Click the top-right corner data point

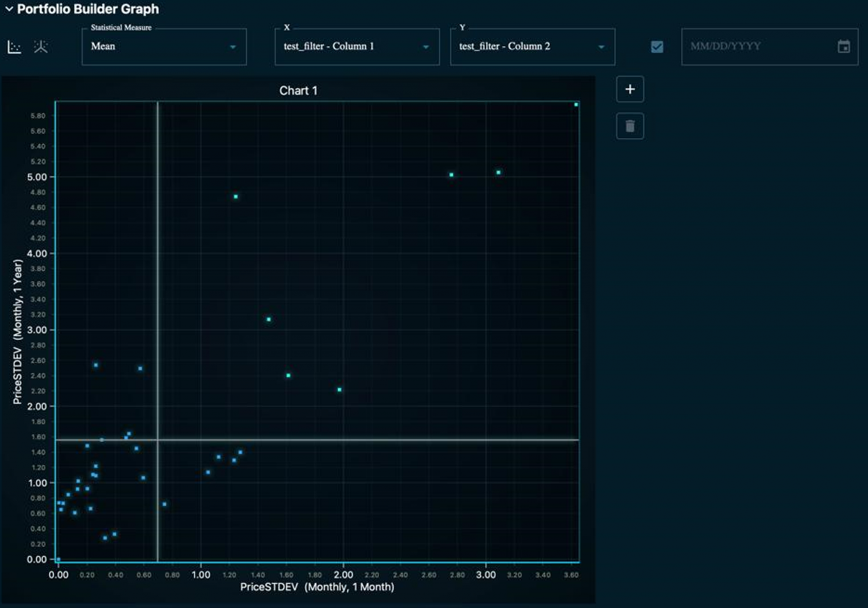576,105
